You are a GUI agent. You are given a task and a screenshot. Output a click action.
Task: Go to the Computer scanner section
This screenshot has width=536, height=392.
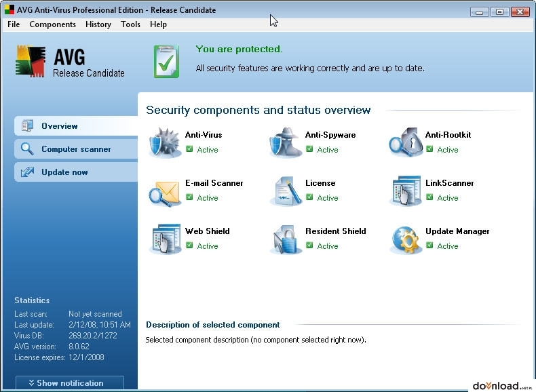(76, 149)
